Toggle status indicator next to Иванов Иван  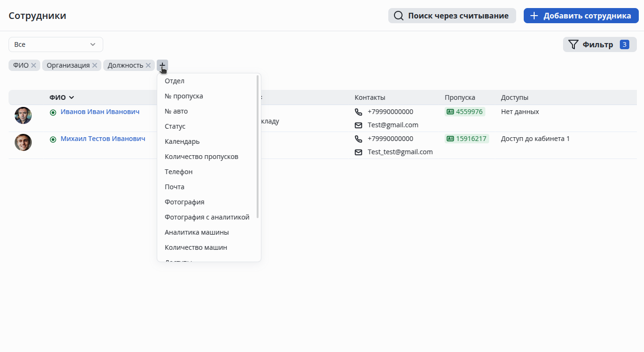[x=53, y=112]
